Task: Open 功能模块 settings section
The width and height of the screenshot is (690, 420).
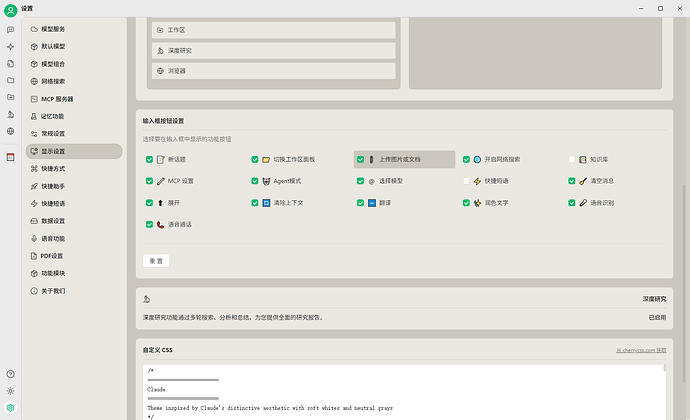Action: click(73, 273)
